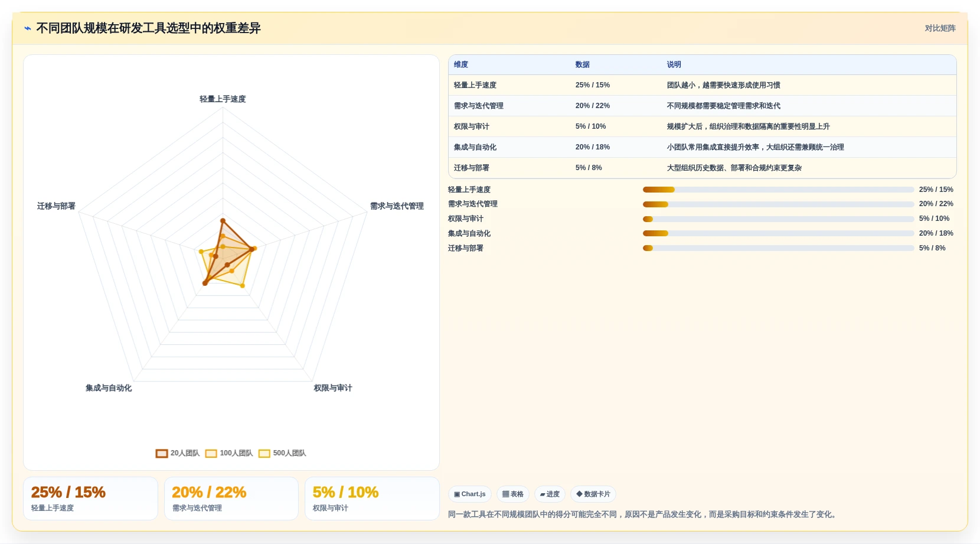Click the 数据 column header
980x544 pixels.
coord(583,64)
